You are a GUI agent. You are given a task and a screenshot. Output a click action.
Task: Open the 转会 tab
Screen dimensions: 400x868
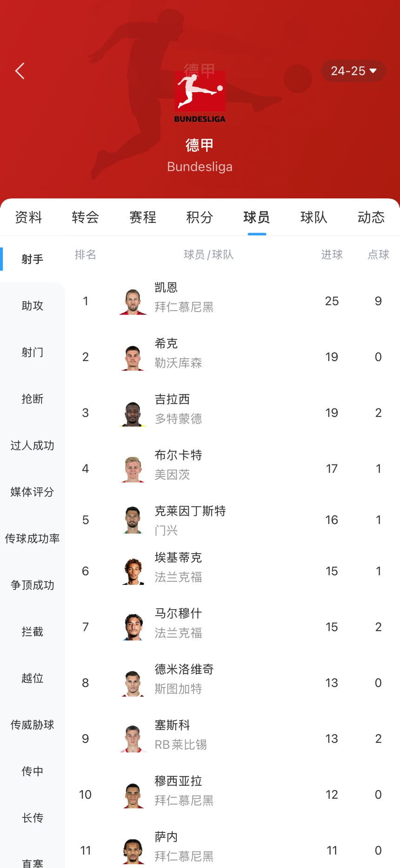click(x=86, y=217)
